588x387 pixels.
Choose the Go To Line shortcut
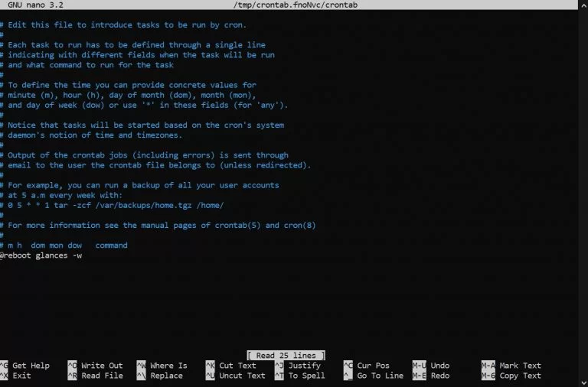(x=380, y=376)
